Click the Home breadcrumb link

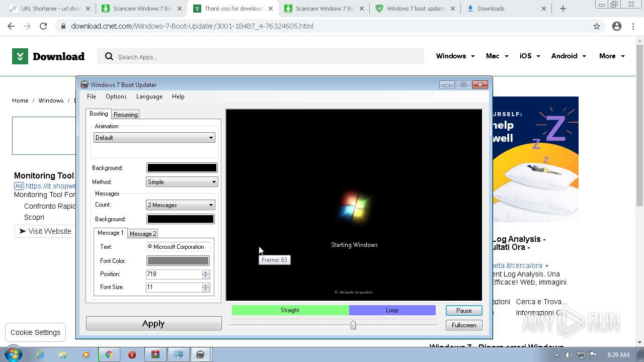20,101
